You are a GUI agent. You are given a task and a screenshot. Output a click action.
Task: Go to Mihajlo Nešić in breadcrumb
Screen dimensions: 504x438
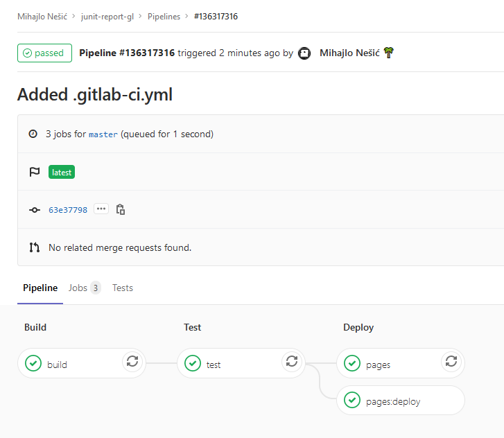click(42, 17)
